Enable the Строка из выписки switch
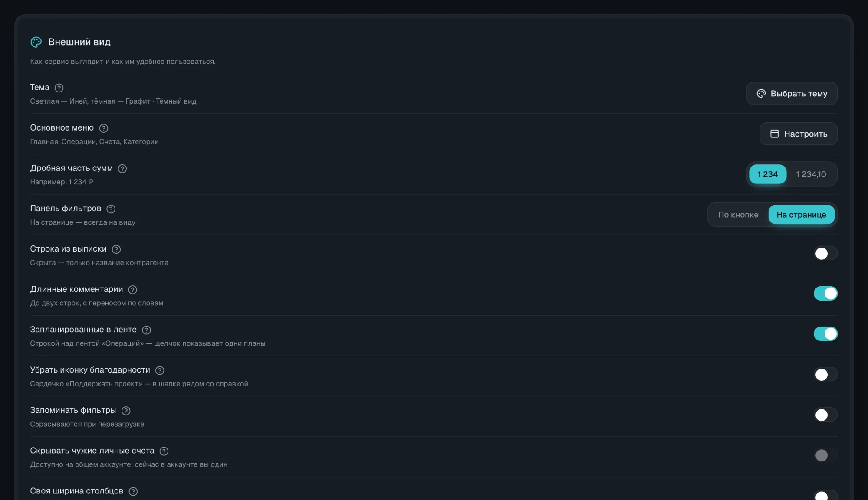868x500 pixels. (825, 253)
